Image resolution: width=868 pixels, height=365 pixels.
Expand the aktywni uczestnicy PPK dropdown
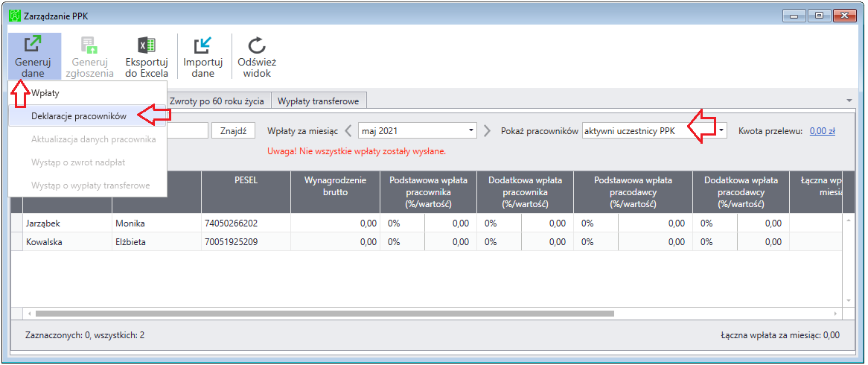(x=721, y=131)
